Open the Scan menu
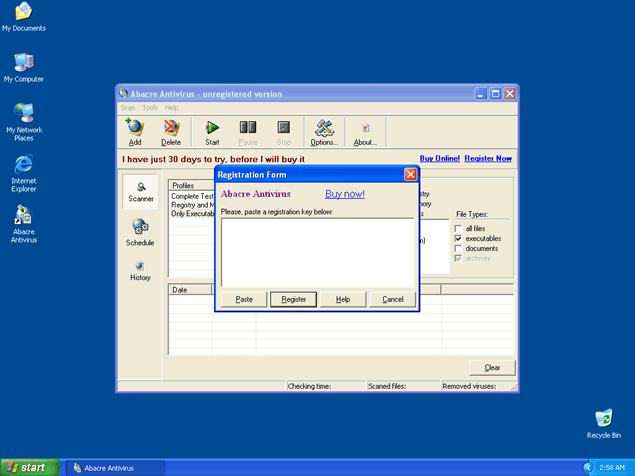 click(x=128, y=107)
